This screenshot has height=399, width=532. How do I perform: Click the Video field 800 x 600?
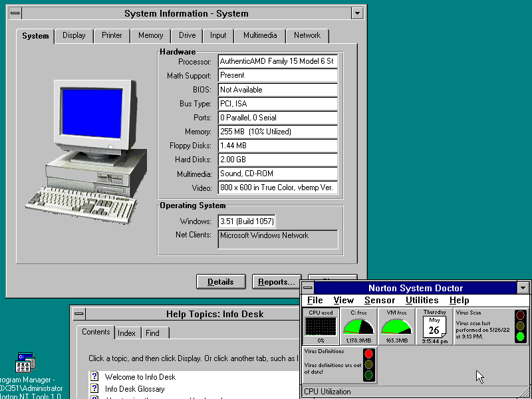[277, 188]
